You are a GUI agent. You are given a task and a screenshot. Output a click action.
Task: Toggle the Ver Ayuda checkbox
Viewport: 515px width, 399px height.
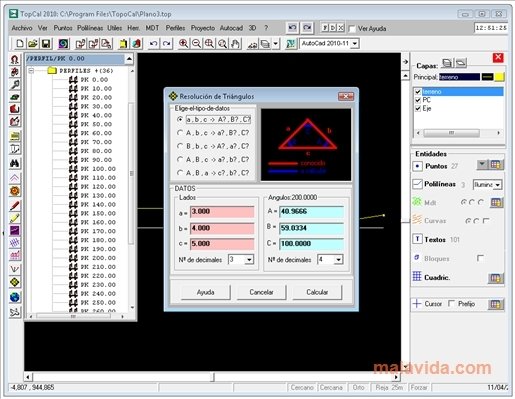point(352,29)
